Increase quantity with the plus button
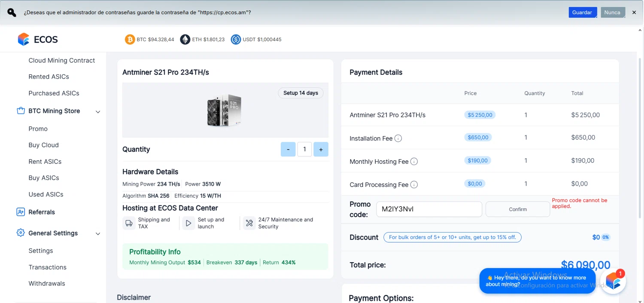The width and height of the screenshot is (644, 303). click(321, 149)
